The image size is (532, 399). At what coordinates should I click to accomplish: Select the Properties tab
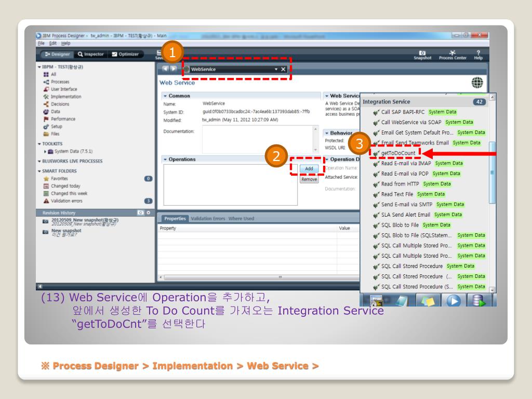pos(175,219)
